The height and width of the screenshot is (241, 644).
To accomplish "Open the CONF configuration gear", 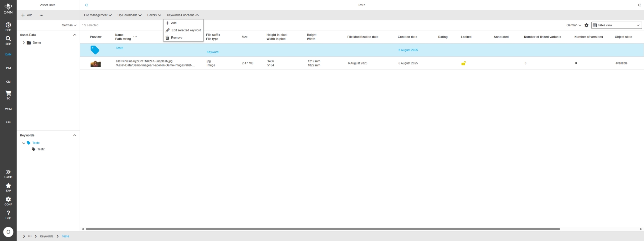I will pyautogui.click(x=8, y=201).
